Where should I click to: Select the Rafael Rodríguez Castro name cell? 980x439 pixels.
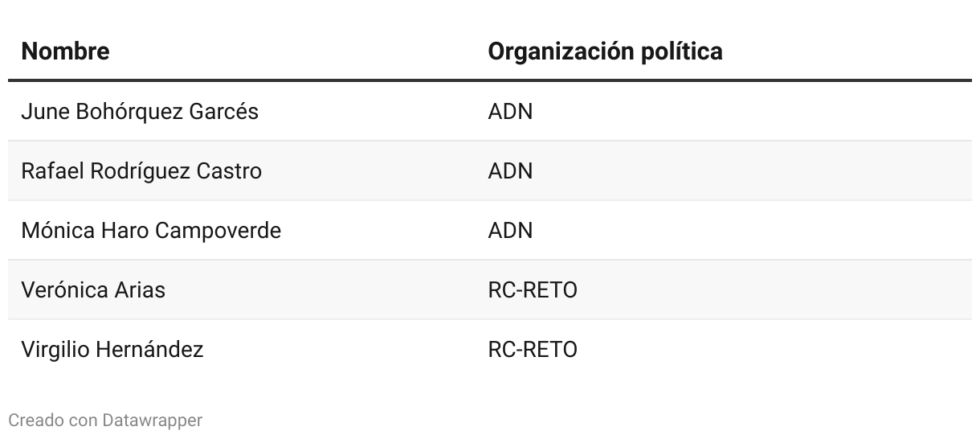[141, 171]
